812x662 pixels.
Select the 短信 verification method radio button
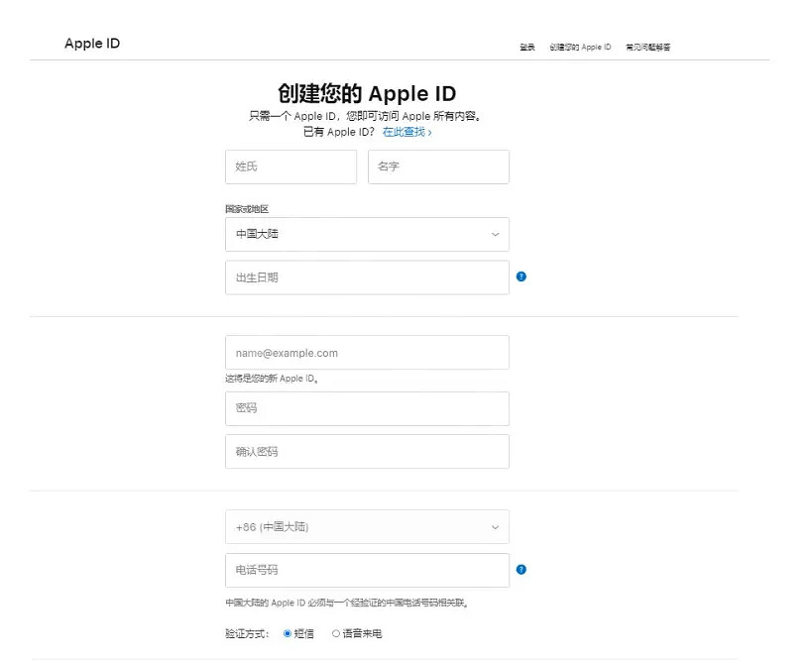point(289,632)
